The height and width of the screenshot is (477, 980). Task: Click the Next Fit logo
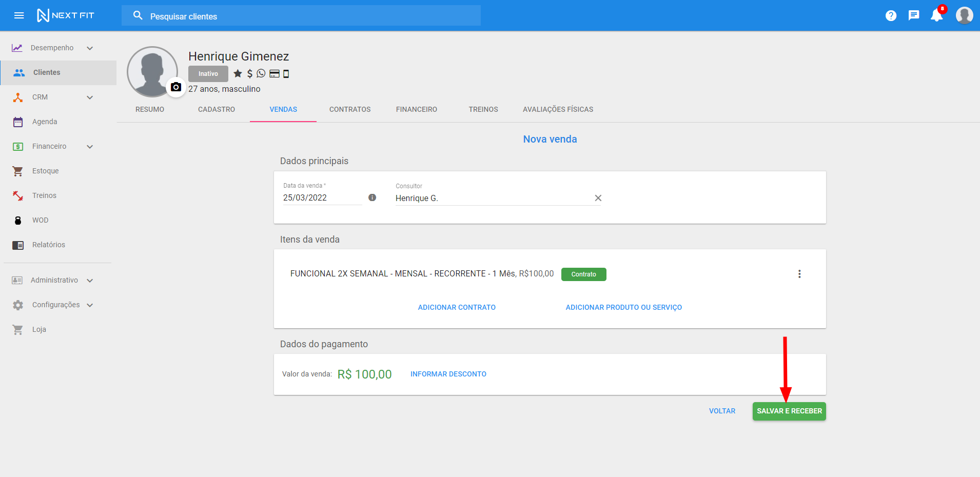pyautogui.click(x=66, y=15)
